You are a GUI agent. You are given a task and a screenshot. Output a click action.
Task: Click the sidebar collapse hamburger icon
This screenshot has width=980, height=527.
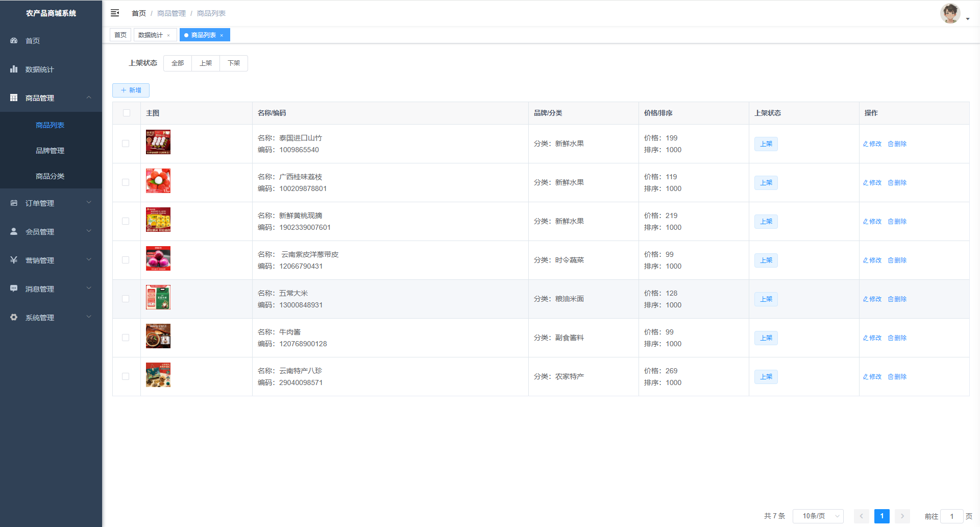(115, 13)
